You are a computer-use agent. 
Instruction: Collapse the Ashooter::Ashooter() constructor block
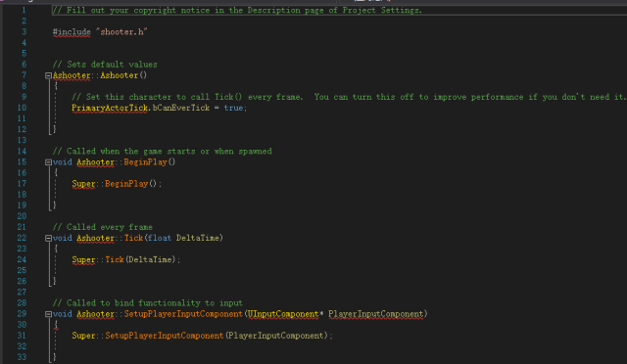point(48,75)
